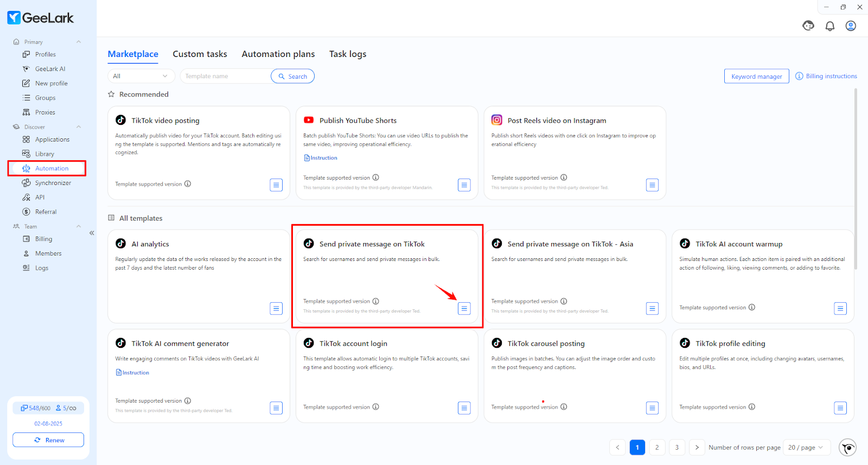Image resolution: width=868 pixels, height=465 pixels.
Task: Open Referral in the sidebar
Action: click(x=46, y=212)
